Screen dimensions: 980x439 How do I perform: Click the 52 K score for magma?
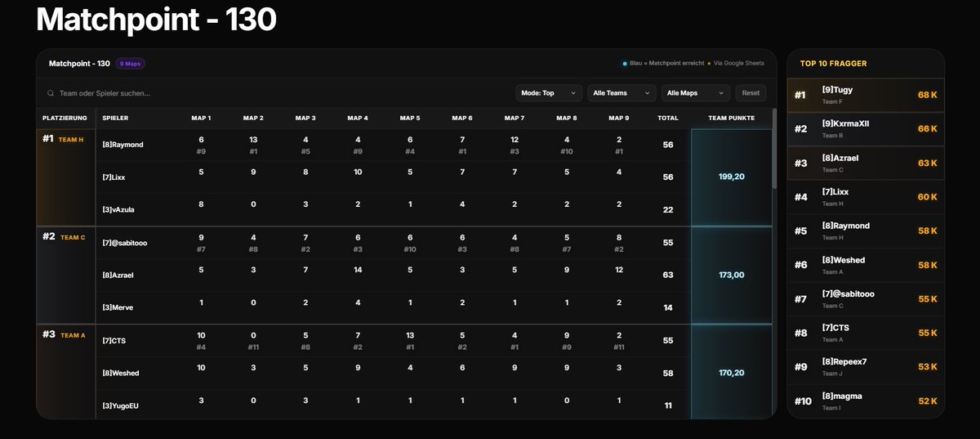[x=928, y=401]
